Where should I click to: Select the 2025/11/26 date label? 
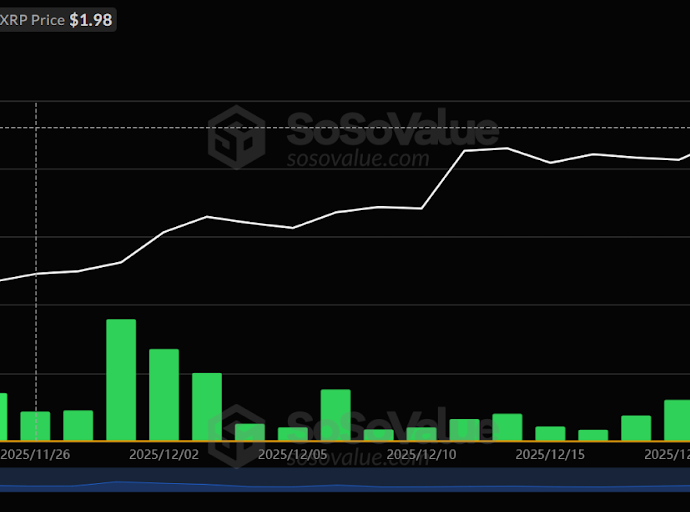point(35,454)
